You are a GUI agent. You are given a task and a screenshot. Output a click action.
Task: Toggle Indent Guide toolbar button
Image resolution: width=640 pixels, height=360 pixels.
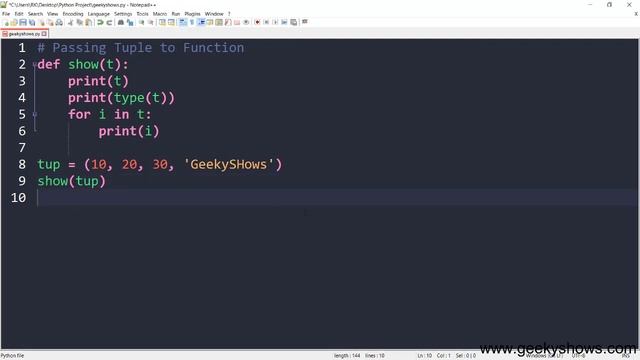(201, 22)
